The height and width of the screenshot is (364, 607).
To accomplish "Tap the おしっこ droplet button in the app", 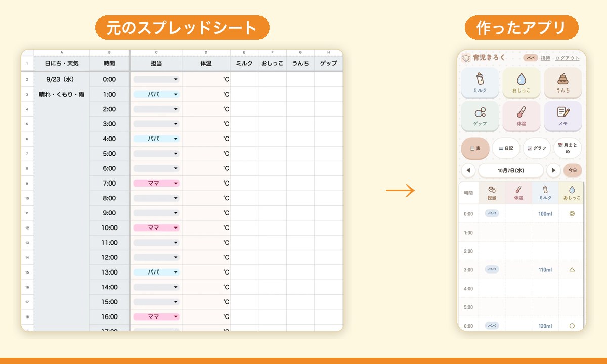I will 522,83.
